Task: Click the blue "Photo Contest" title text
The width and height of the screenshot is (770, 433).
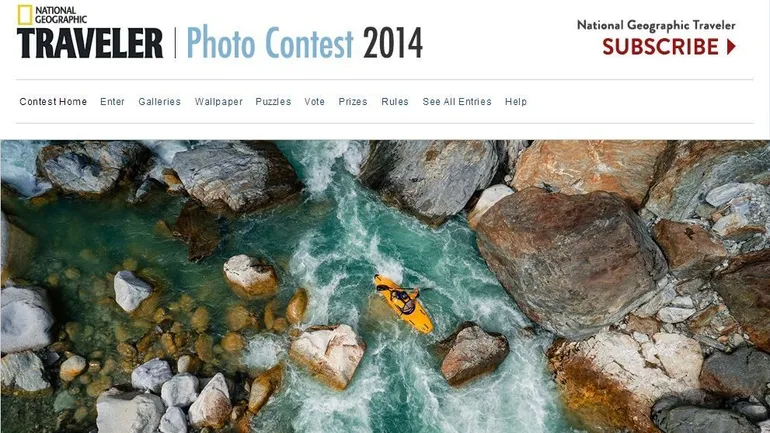Action: (x=270, y=43)
